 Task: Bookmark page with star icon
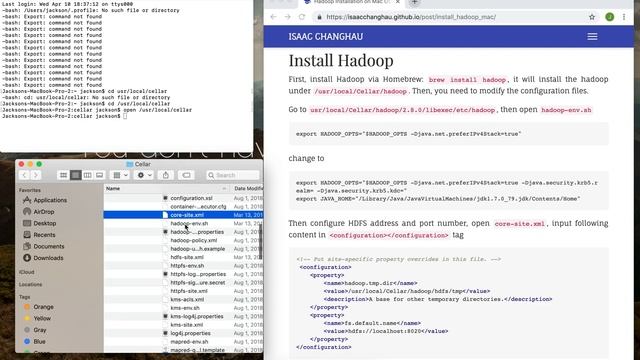592,17
